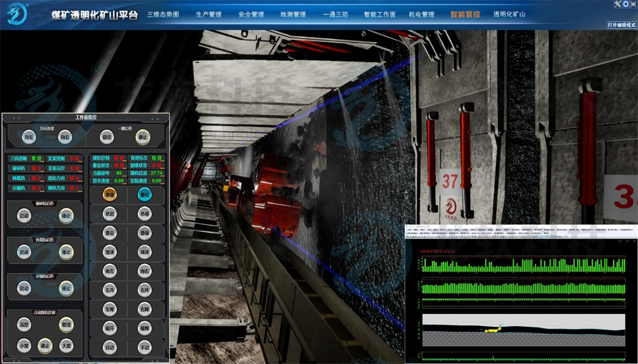The image size is (638, 364).
Task: Switch shearer to 自动 mode
Action: coord(109,347)
